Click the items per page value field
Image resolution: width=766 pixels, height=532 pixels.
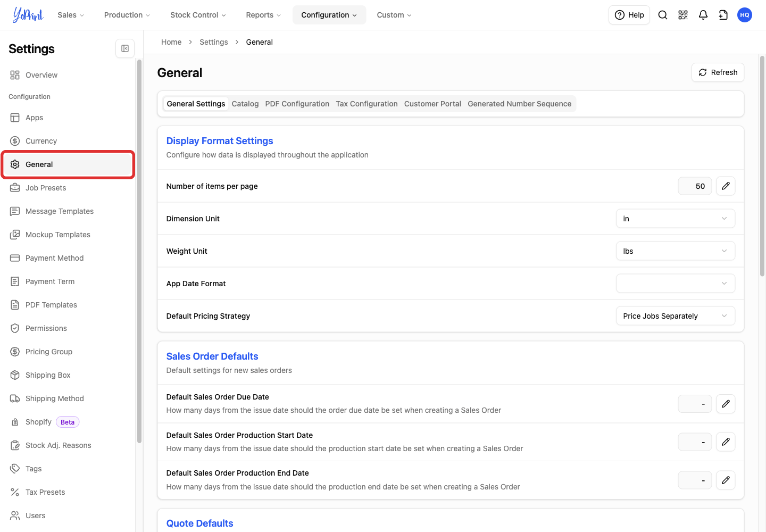pos(695,186)
